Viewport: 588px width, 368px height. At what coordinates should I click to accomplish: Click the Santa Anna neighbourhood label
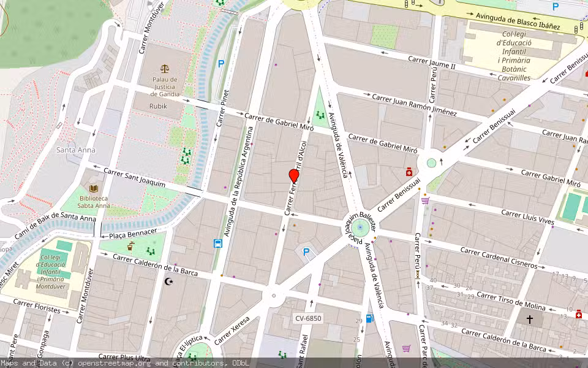tap(76, 150)
